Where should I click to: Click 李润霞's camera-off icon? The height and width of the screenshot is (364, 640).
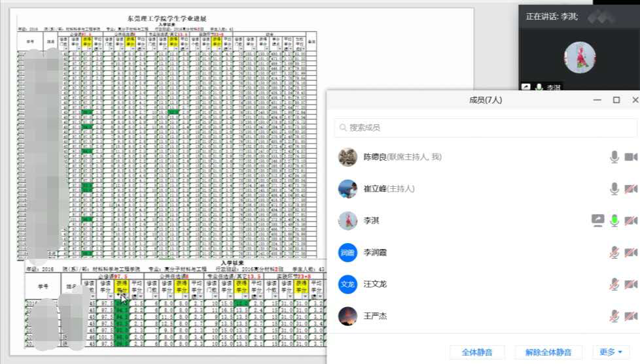(631, 252)
